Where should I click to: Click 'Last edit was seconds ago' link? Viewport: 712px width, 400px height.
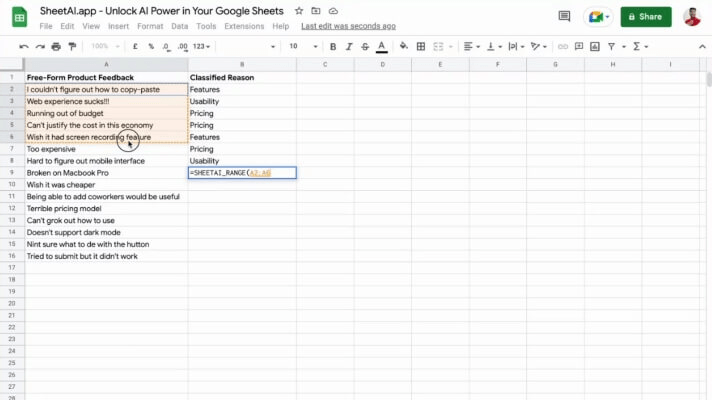tap(348, 26)
